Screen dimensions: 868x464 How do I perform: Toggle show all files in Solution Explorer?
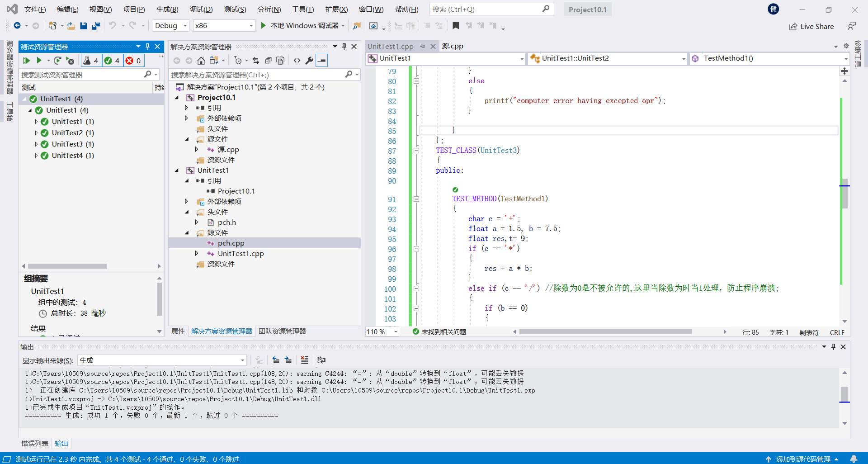point(280,61)
